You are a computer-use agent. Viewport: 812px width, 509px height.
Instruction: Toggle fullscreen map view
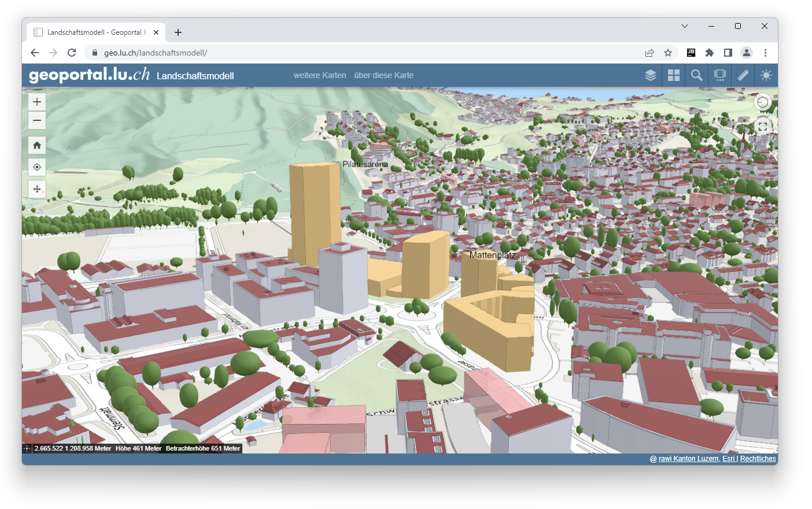coord(763,126)
